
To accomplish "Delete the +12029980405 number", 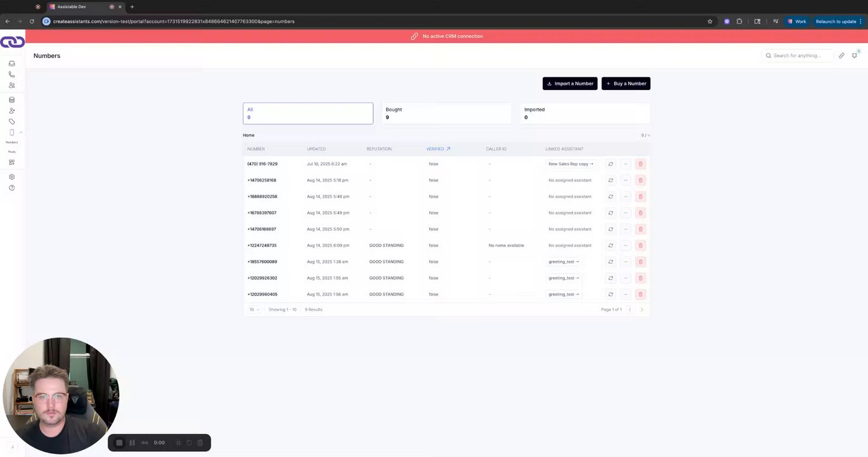I will 640,295.
